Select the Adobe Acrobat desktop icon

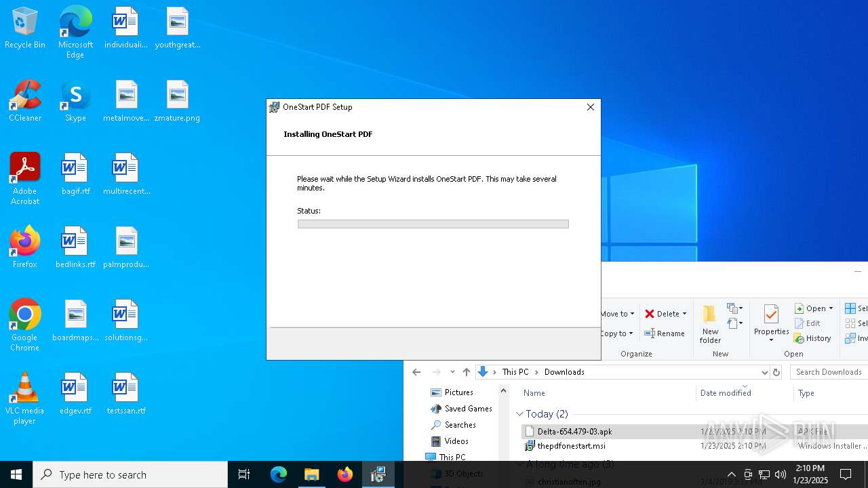[25, 179]
